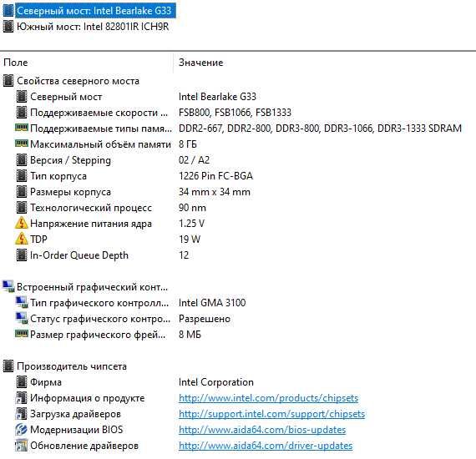Click the chip icon beside Южный мост entry

pos(8,27)
